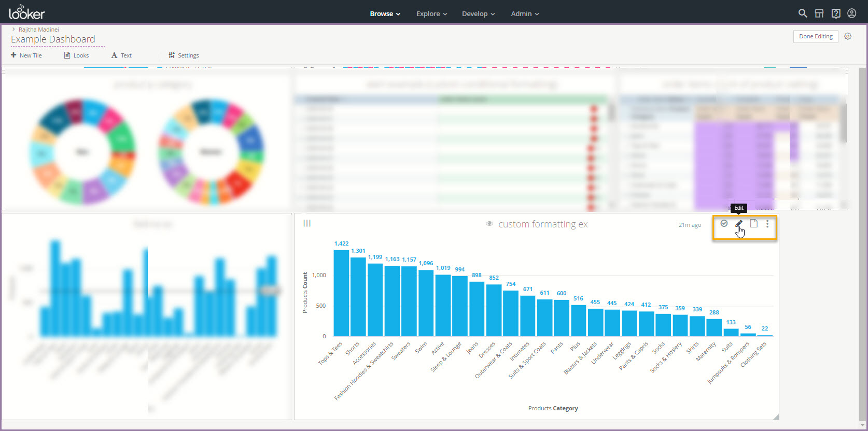Click the dashboard gear icon beside Done Editing

(848, 36)
